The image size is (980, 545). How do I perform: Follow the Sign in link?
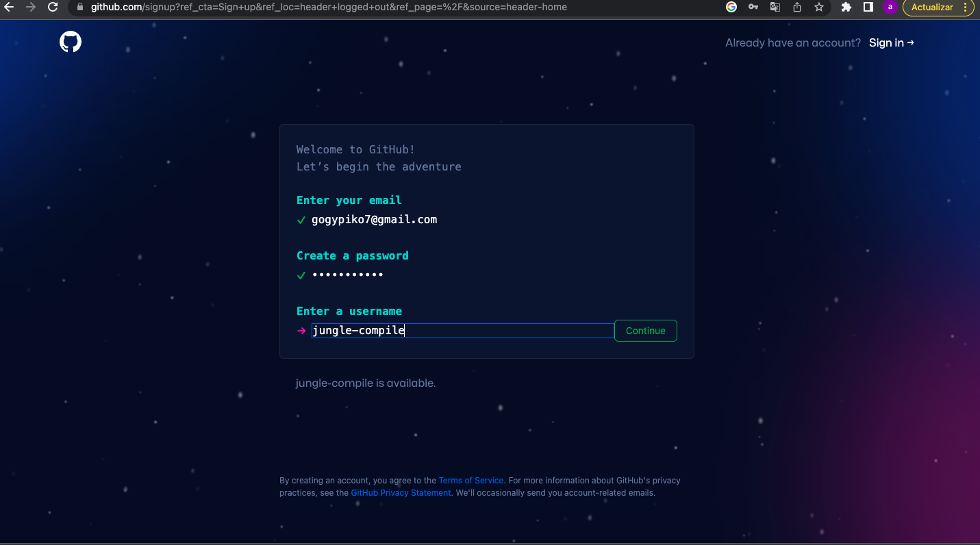pos(891,42)
